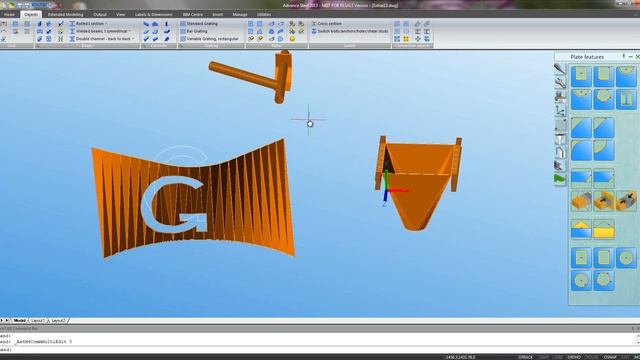Click the Cross section button
This screenshot has height=360, width=640.
click(x=327, y=24)
